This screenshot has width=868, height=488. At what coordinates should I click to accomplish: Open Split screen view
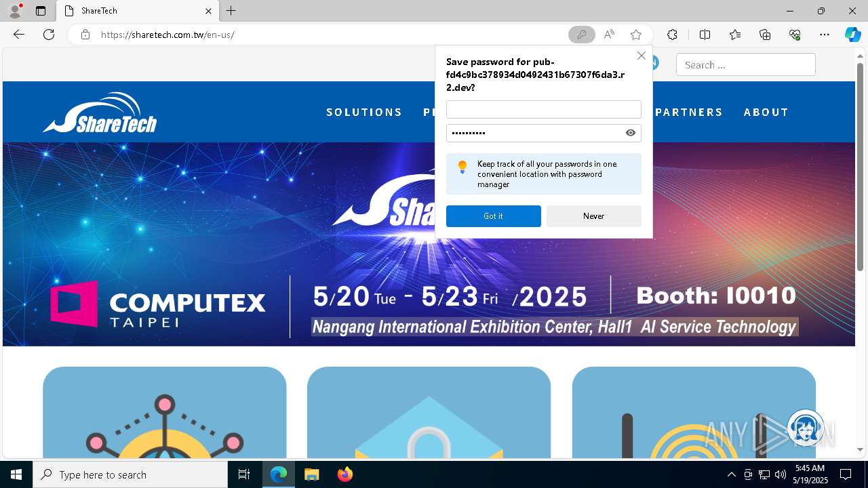pos(705,35)
